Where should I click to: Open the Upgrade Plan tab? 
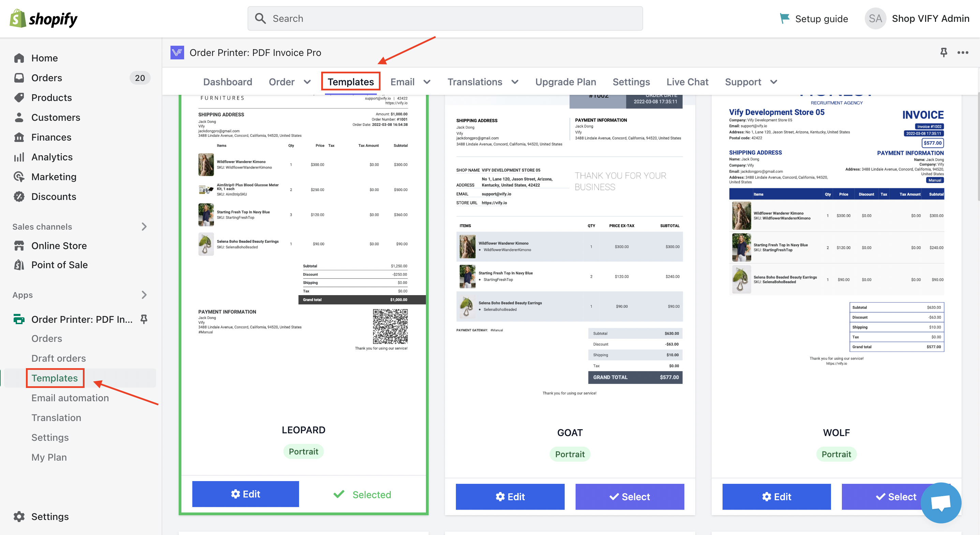click(565, 82)
